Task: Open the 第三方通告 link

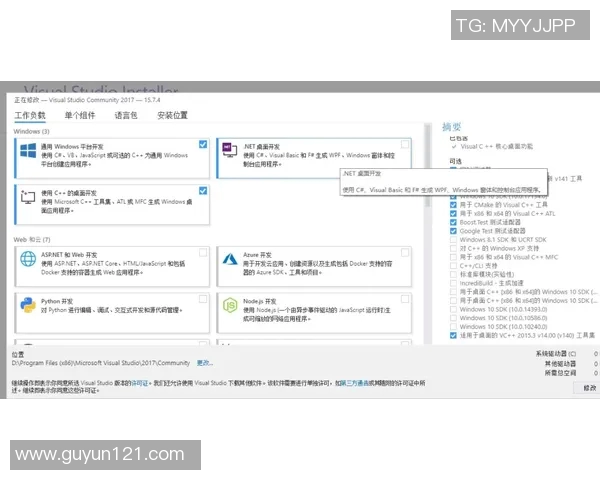Action: tap(354, 383)
